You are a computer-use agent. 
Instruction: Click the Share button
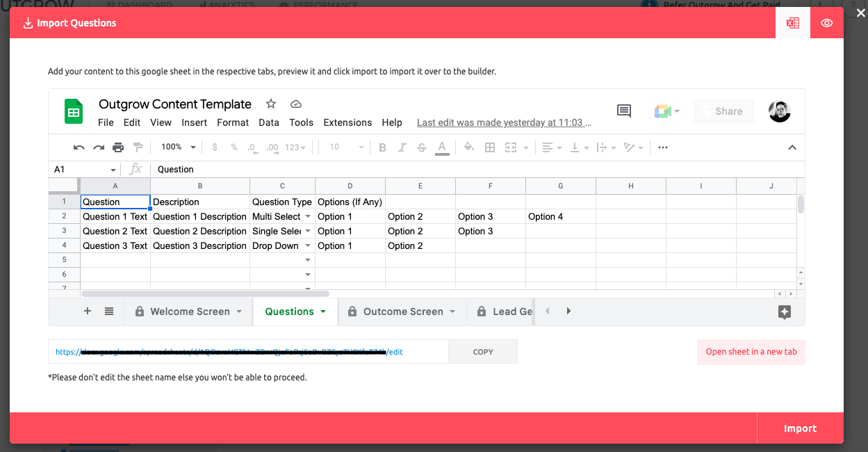pyautogui.click(x=723, y=111)
